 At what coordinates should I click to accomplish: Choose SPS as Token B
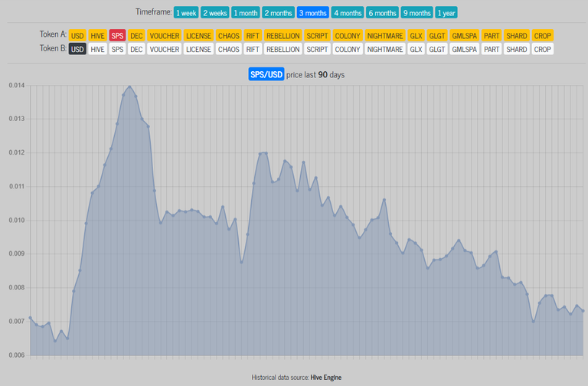117,49
